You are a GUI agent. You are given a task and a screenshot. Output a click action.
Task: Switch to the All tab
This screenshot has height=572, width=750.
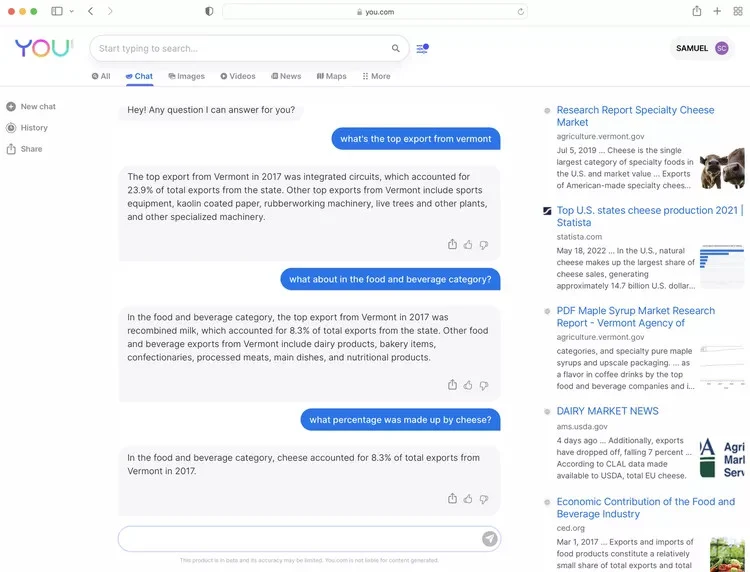101,76
